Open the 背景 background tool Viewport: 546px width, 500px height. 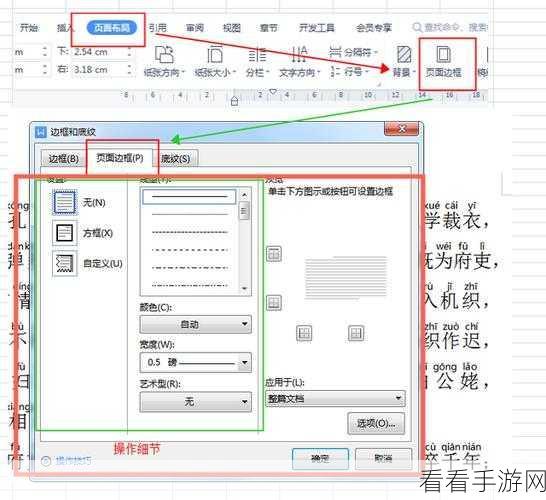click(x=404, y=62)
